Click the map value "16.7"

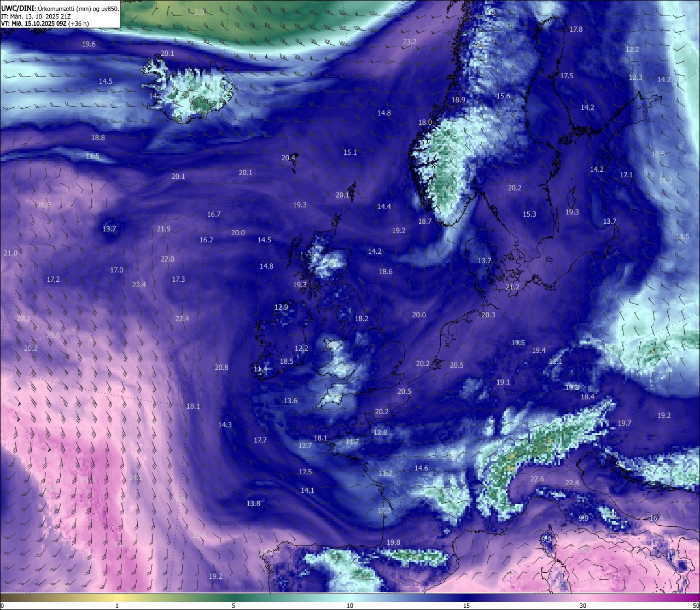[214, 214]
